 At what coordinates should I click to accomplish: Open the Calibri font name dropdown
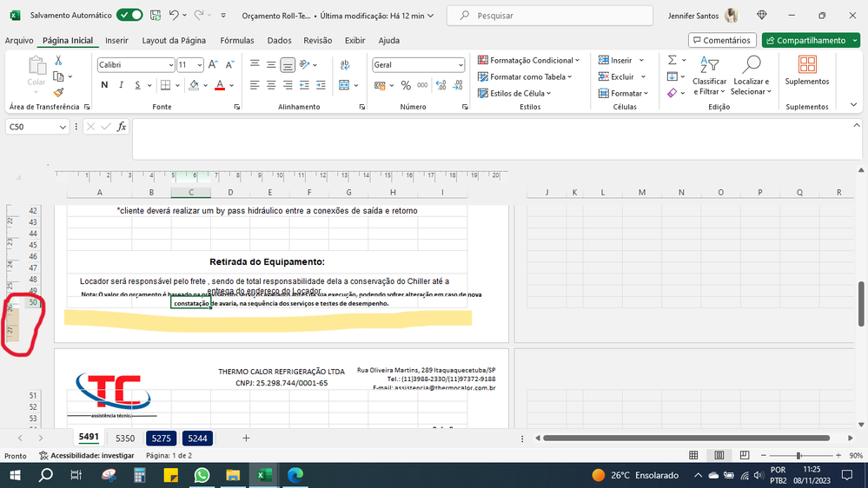171,65
